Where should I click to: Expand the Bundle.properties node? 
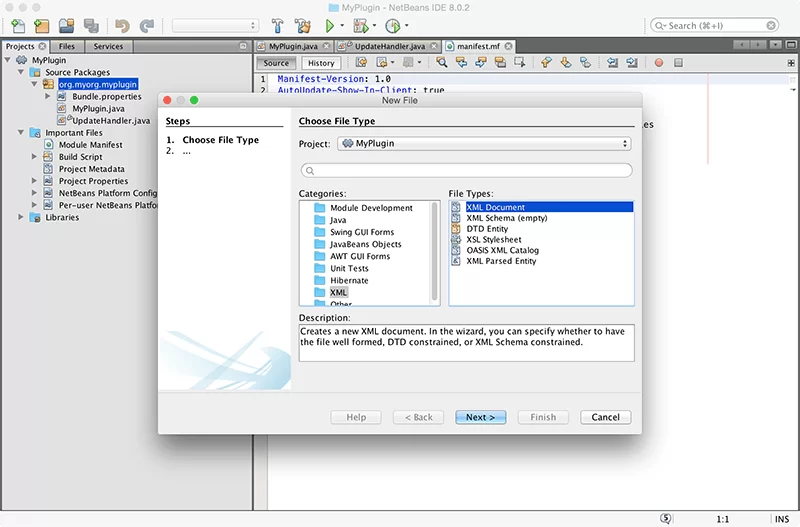point(47,96)
